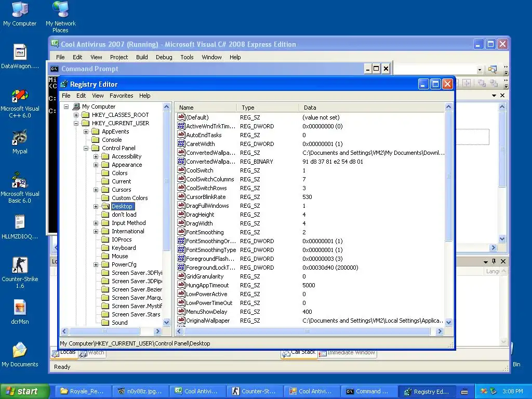Switch to the Call Stack tab
This screenshot has height=399, width=532.
tap(299, 353)
